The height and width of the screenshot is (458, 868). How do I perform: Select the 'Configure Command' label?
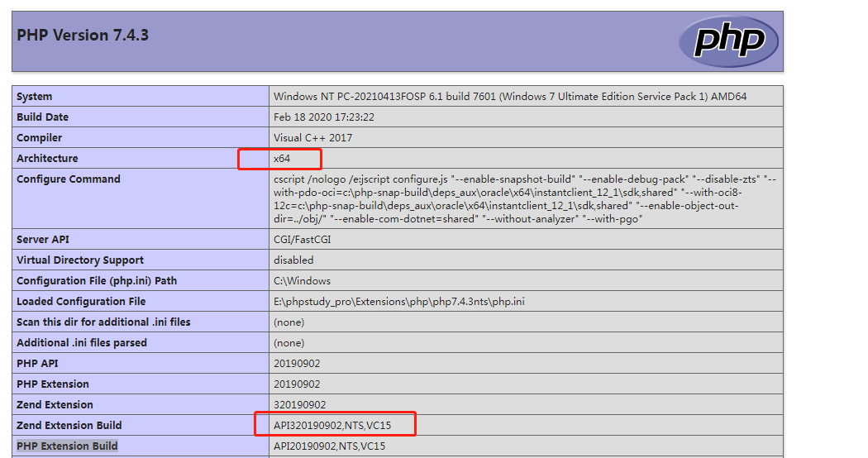(69, 179)
